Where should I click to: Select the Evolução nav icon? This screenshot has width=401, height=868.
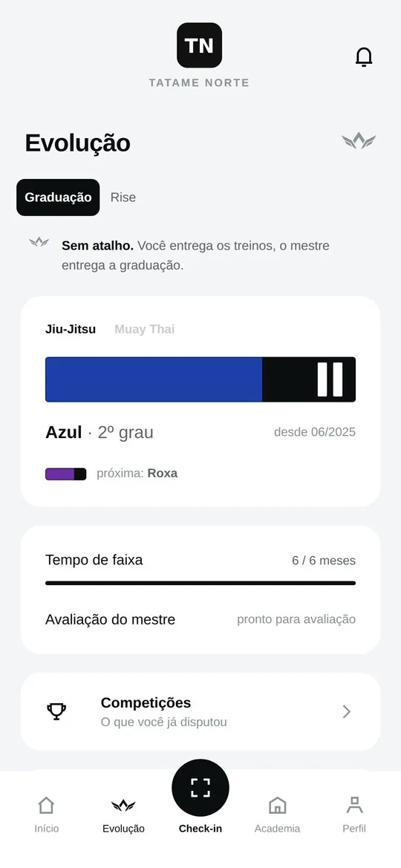click(x=123, y=805)
